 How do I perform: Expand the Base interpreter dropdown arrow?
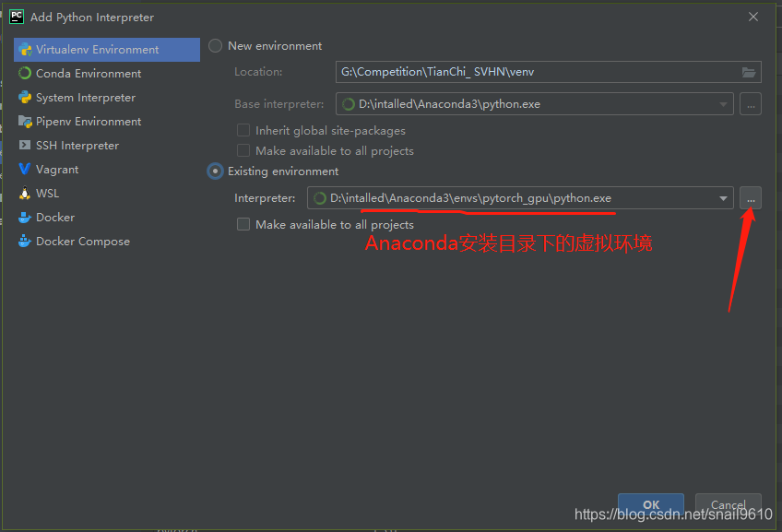click(x=723, y=104)
